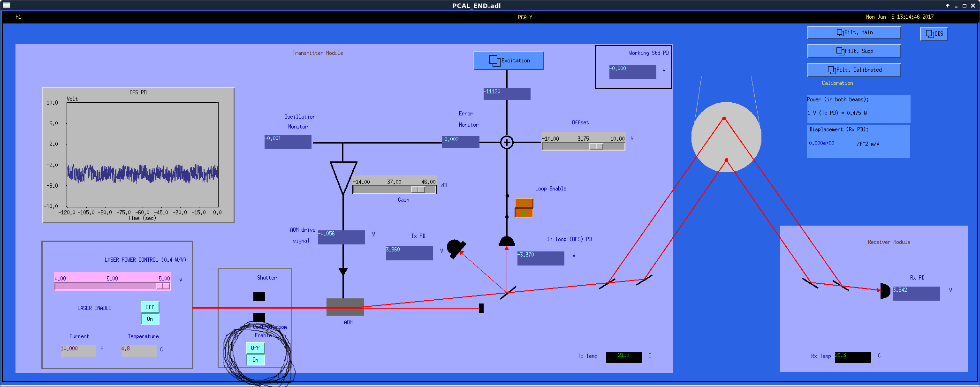
Task: Click the shade arrow in title bar
Action: [948, 6]
